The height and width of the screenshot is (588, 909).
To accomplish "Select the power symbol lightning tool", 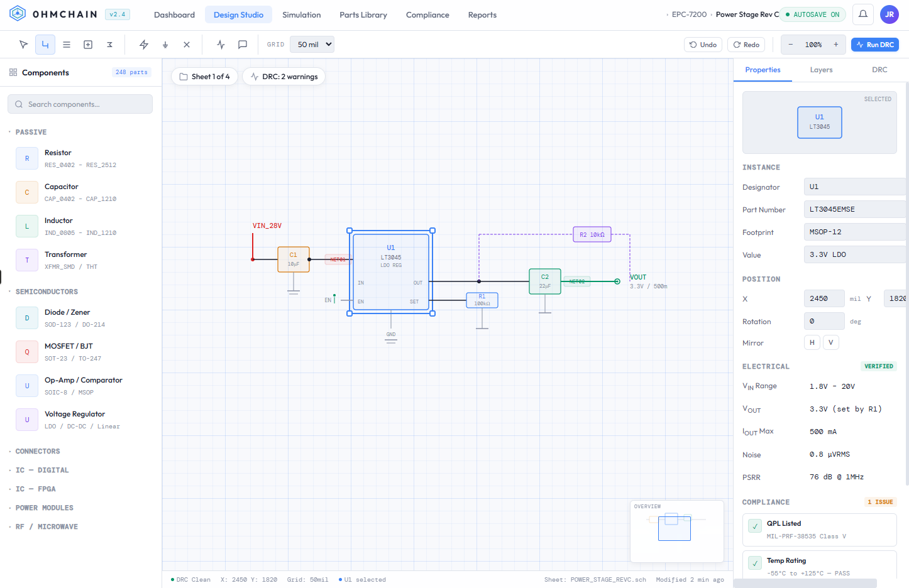I will pyautogui.click(x=144, y=45).
